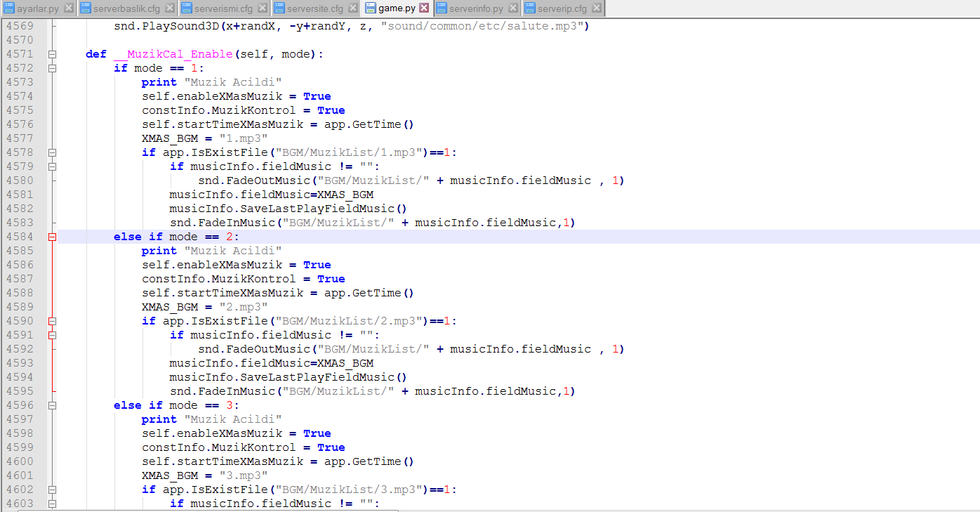The height and width of the screenshot is (512, 980).
Task: Fold the IsExistFile 2.mp3 block at line 4590
Action: click(x=52, y=321)
